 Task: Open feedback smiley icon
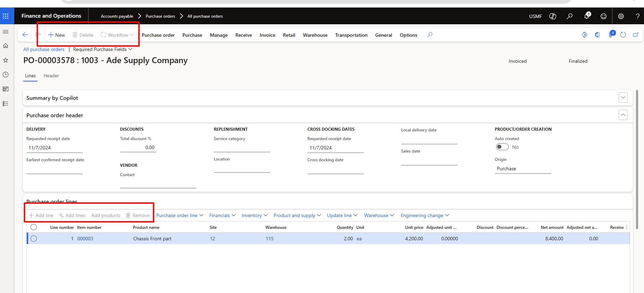point(603,16)
